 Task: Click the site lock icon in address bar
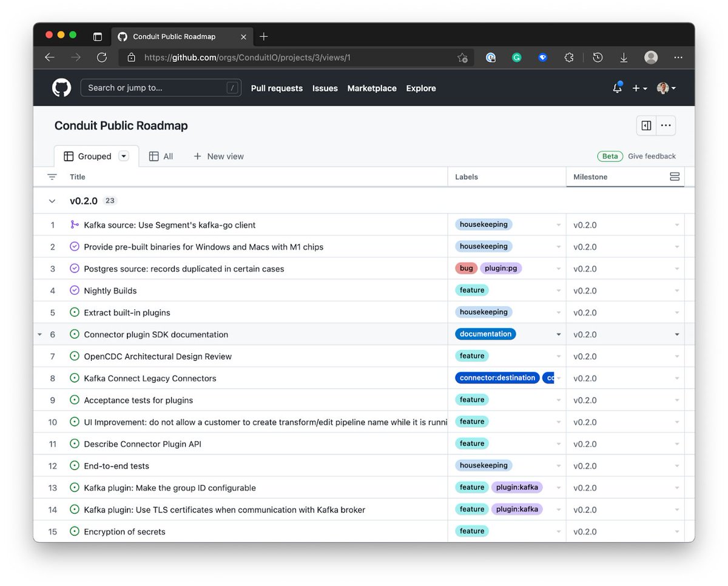tap(131, 58)
